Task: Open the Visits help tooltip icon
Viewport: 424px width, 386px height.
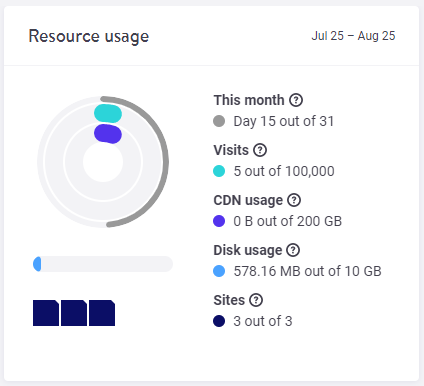Action: [x=260, y=150]
